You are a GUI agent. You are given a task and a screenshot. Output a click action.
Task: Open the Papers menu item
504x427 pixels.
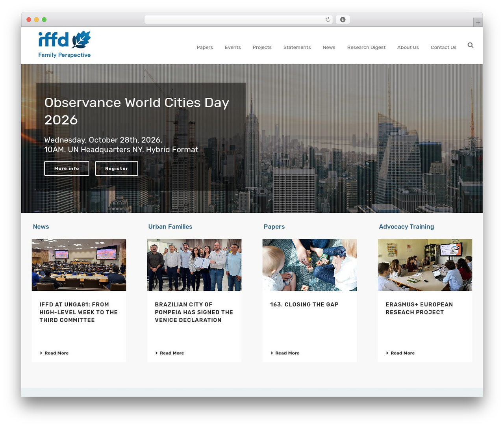click(x=205, y=47)
